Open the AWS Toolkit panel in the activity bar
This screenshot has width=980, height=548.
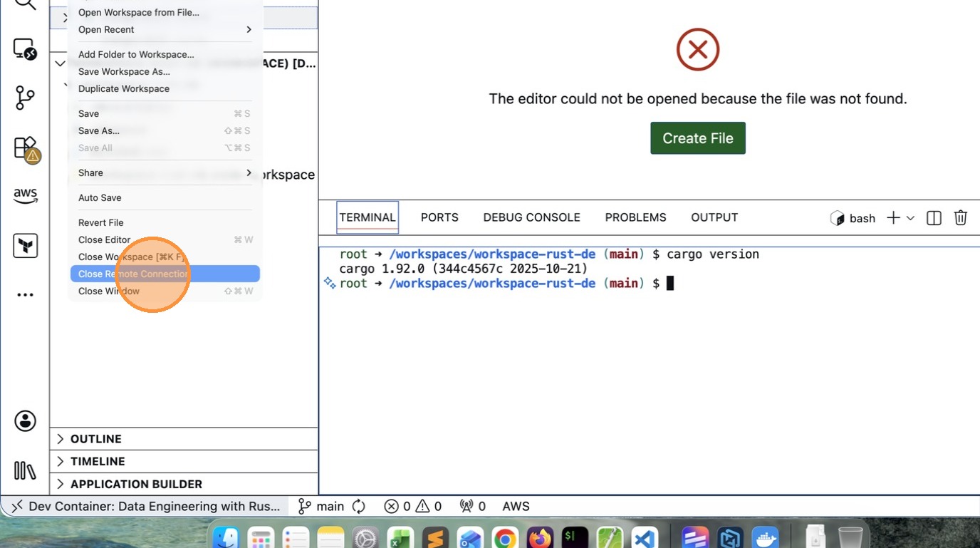25,196
